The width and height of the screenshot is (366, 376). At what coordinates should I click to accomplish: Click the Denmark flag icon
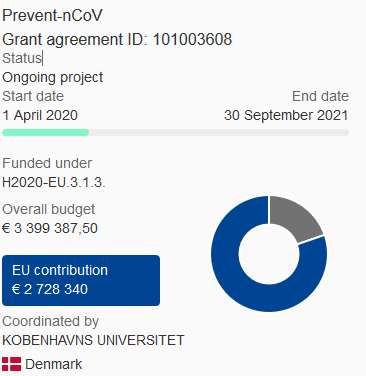(12, 364)
